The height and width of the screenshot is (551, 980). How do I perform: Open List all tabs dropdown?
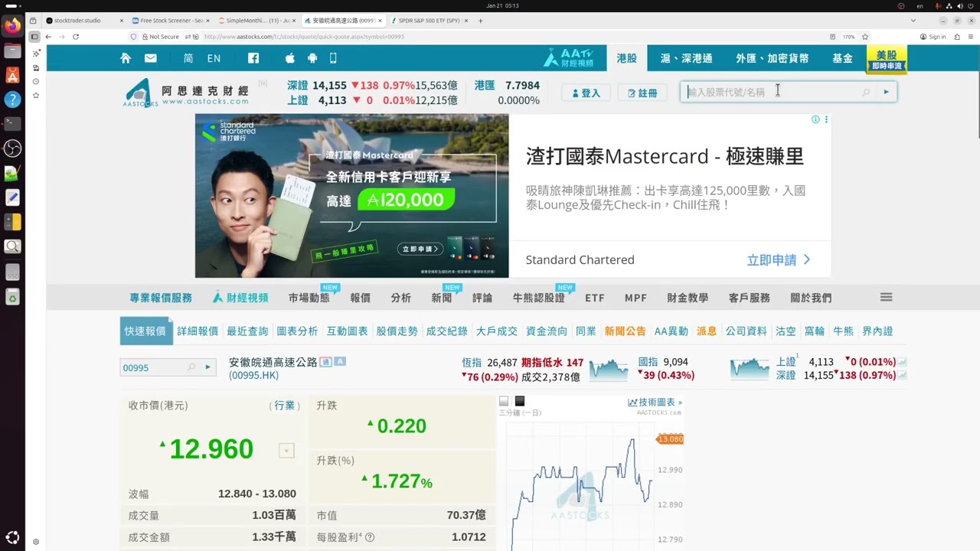pos(913,21)
